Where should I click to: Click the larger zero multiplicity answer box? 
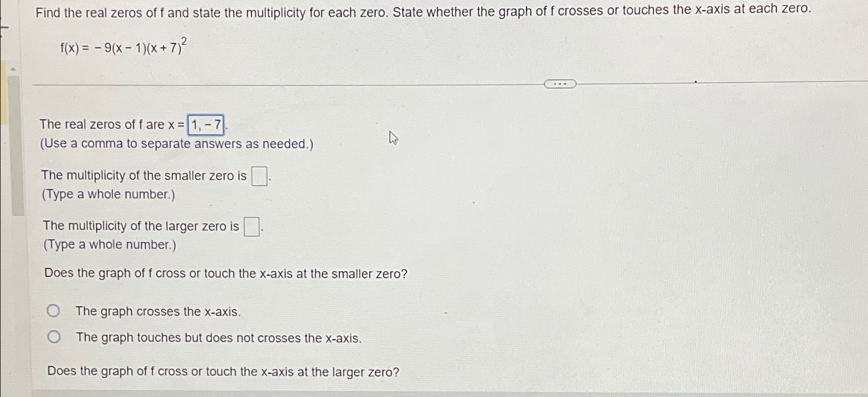coord(251,227)
